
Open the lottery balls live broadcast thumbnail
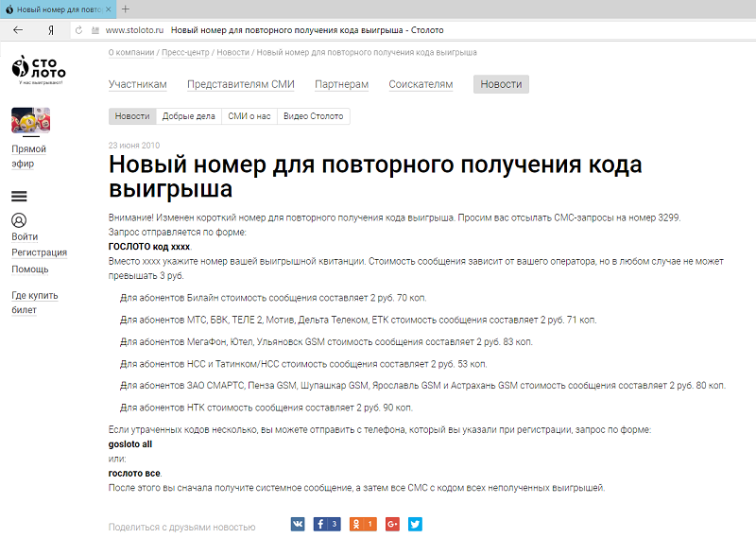point(30,120)
